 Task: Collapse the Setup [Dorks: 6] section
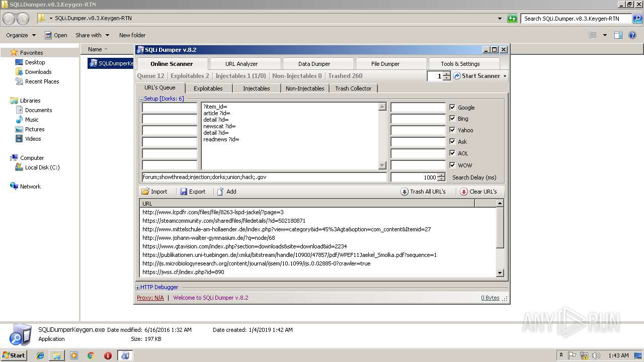141,99
